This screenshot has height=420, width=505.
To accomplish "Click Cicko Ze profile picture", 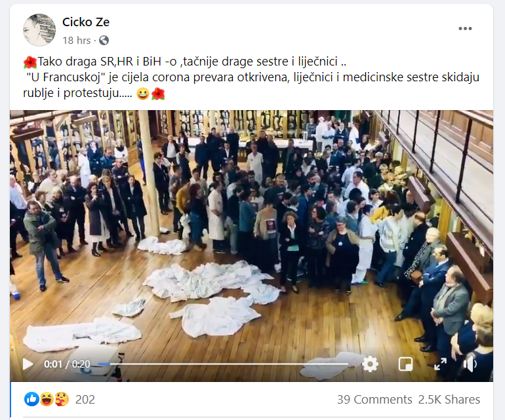I will (39, 30).
